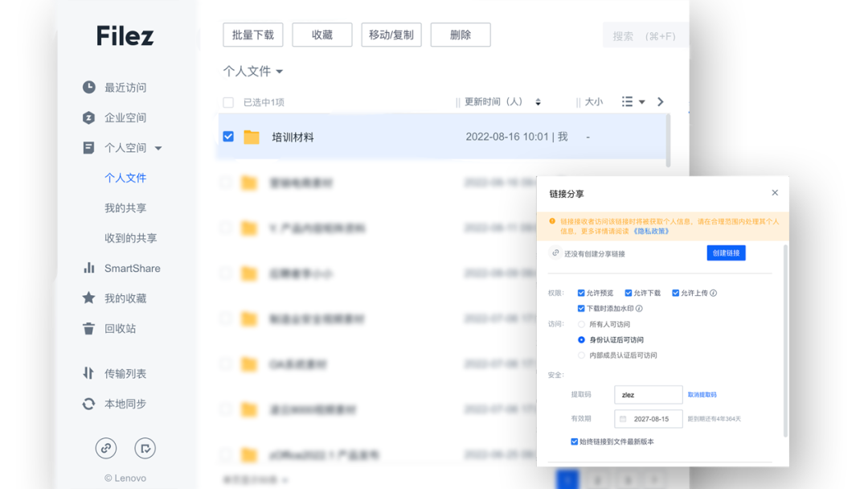Viewport: 868px width, 489px height.
Task: Click the 取消提取码 link
Action: (702, 395)
